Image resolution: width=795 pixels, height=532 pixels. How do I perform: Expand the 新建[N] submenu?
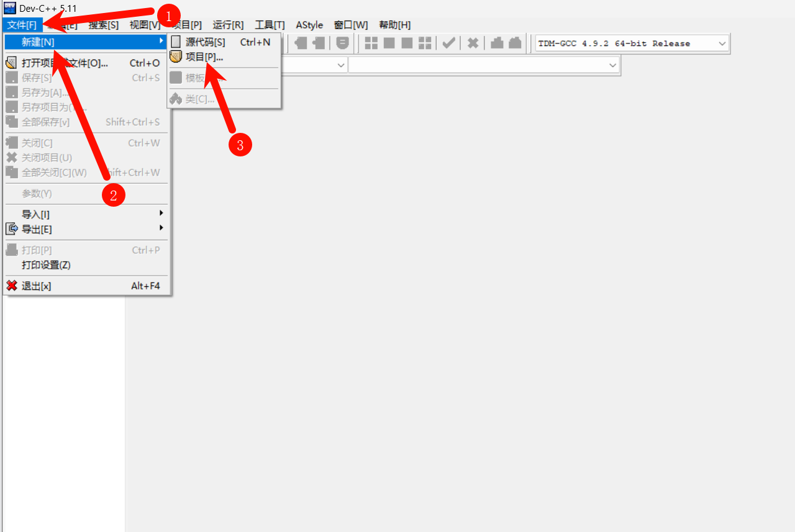86,42
